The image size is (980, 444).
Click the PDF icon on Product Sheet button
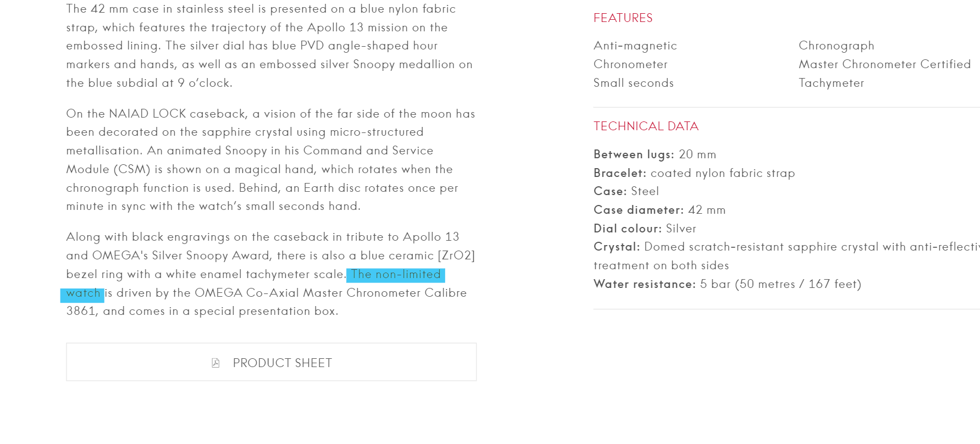tap(215, 363)
